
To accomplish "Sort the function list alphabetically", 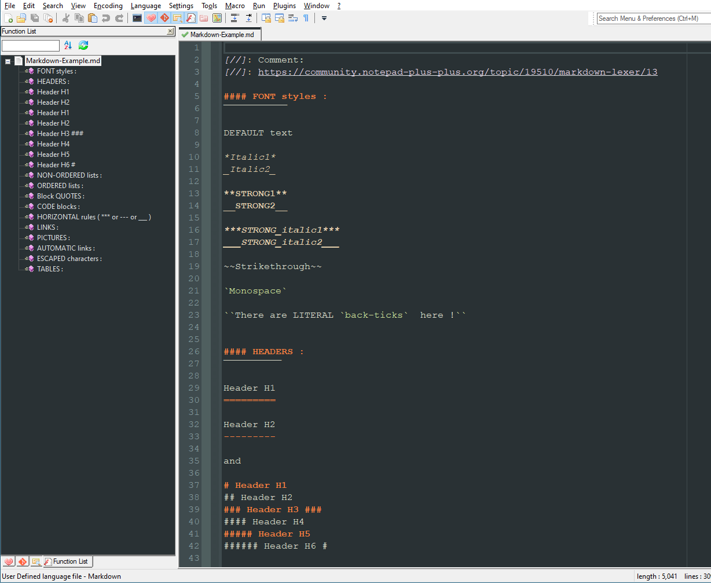I will 68,45.
